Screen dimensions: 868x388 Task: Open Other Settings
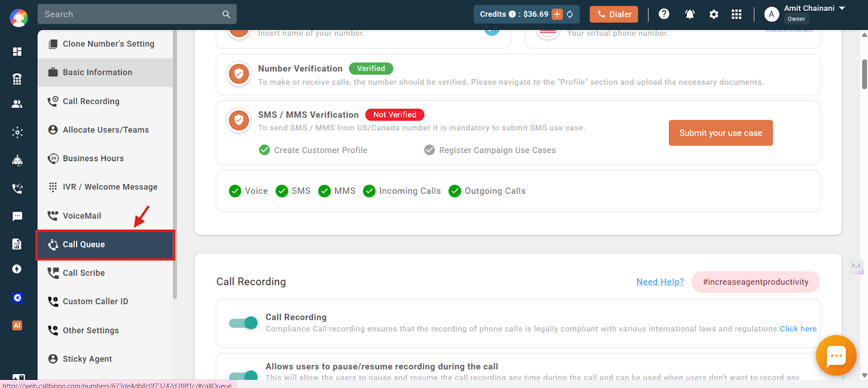[x=105, y=330]
